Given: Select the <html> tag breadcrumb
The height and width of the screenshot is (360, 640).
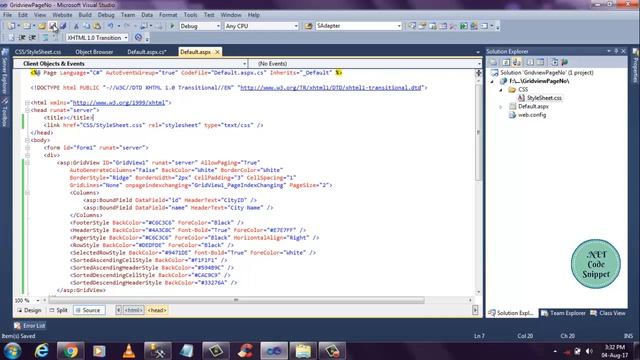Looking at the screenshot, I should 133,310.
